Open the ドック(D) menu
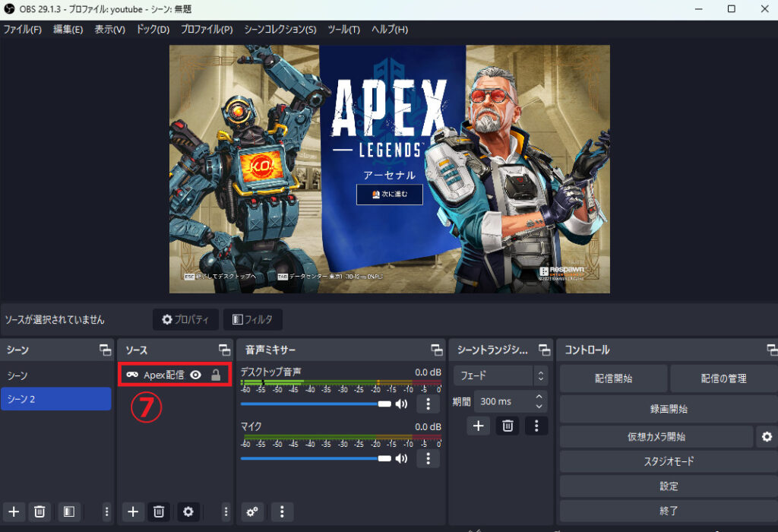778x532 pixels. (153, 30)
